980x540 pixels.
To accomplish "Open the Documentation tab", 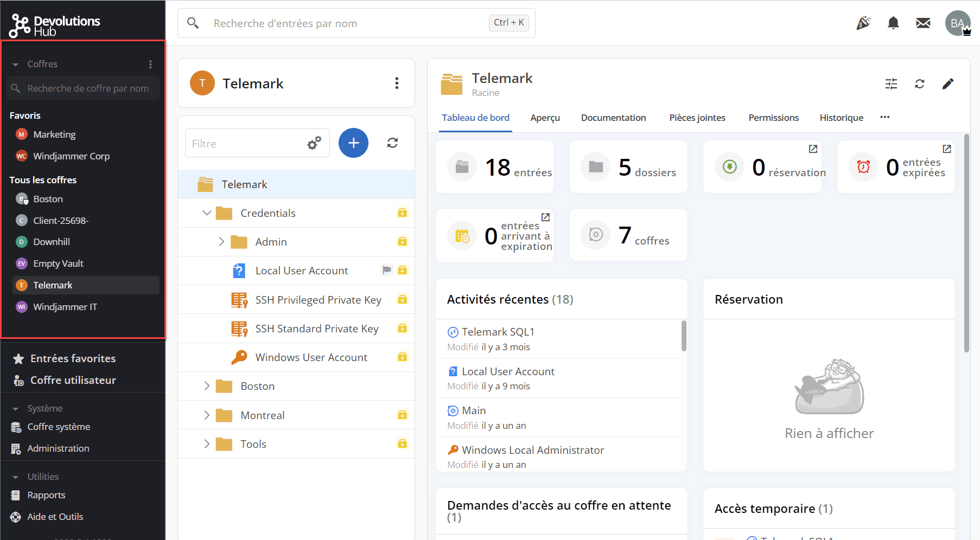I will [x=613, y=118].
